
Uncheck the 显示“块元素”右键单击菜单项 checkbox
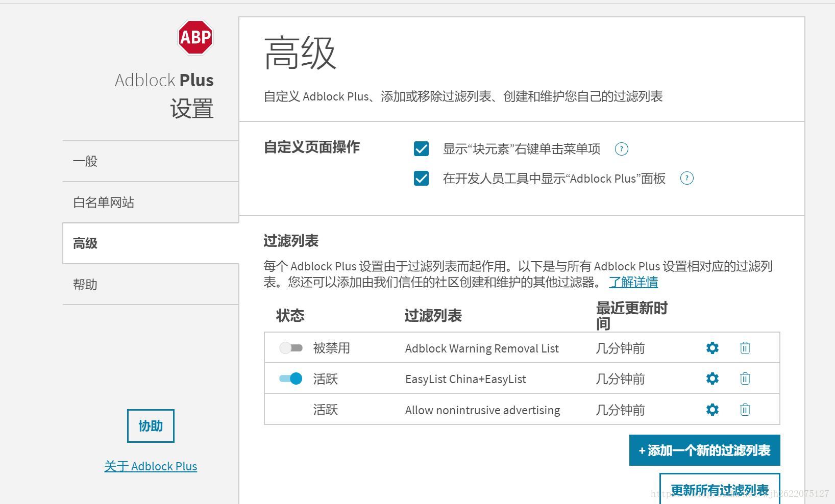click(421, 149)
